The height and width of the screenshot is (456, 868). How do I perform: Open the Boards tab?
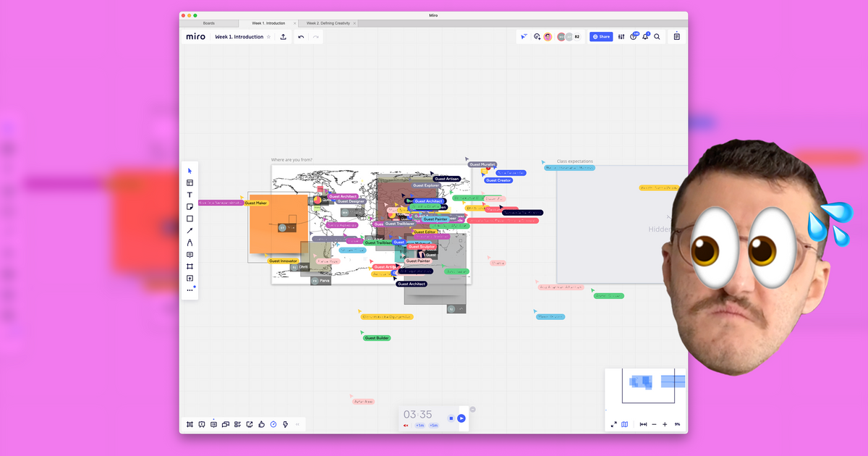pyautogui.click(x=208, y=23)
